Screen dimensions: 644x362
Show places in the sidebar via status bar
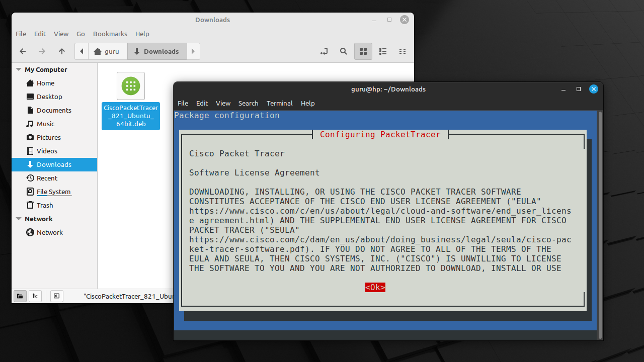(20, 296)
